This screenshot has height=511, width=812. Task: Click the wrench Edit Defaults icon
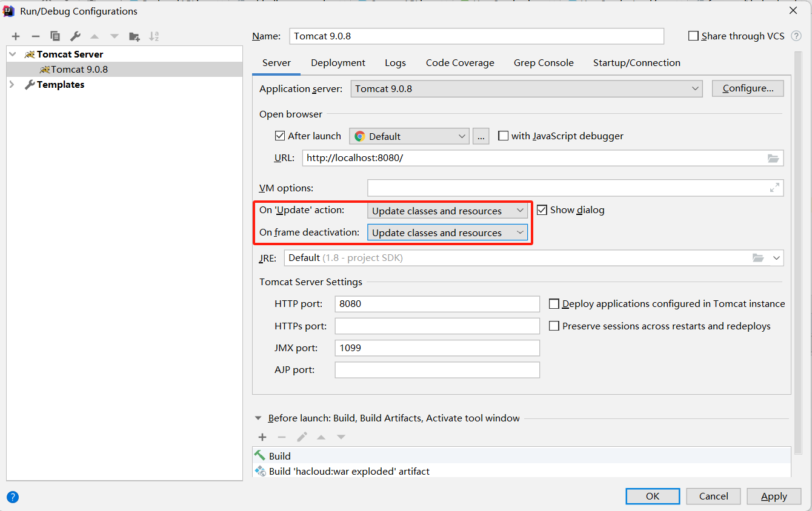(x=75, y=36)
